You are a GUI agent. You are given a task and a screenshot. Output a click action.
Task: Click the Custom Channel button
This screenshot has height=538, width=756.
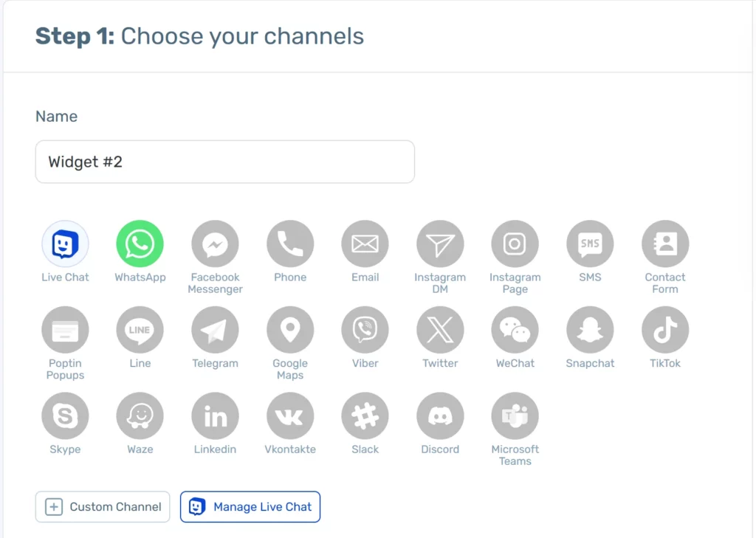[102, 507]
